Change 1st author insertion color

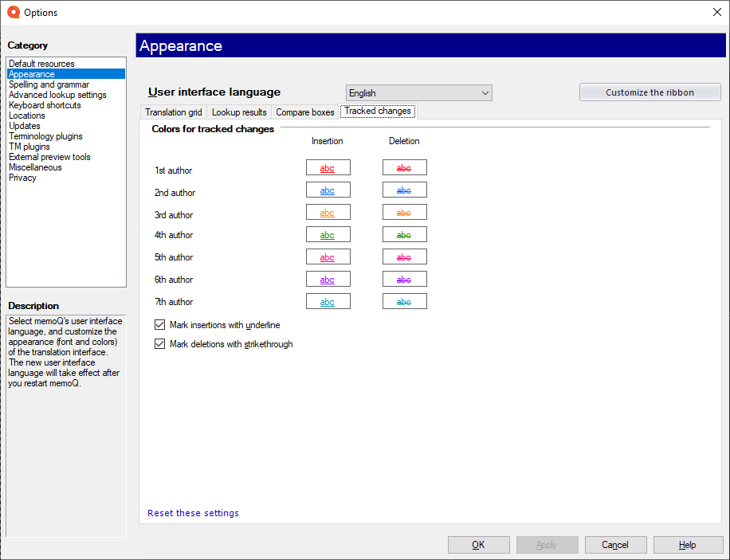pos(328,167)
